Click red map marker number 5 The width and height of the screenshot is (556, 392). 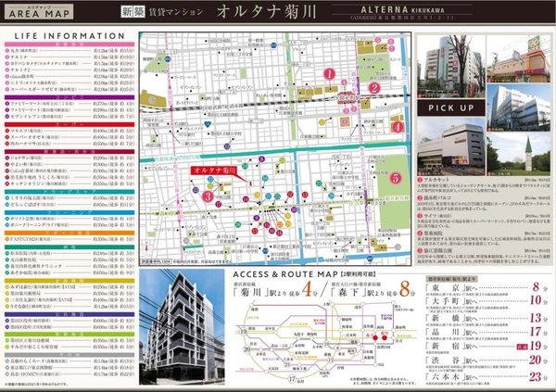coord(395,177)
